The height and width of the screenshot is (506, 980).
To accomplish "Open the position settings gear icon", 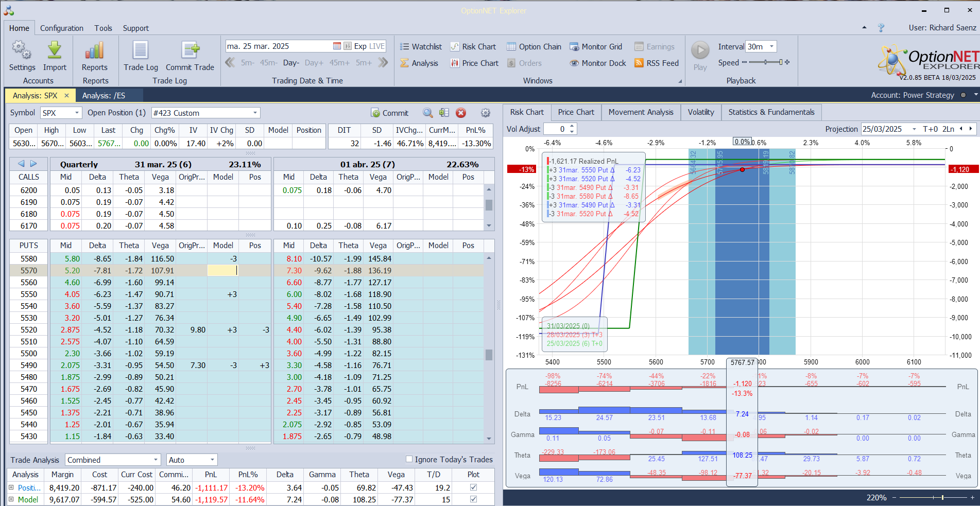I will [x=485, y=113].
